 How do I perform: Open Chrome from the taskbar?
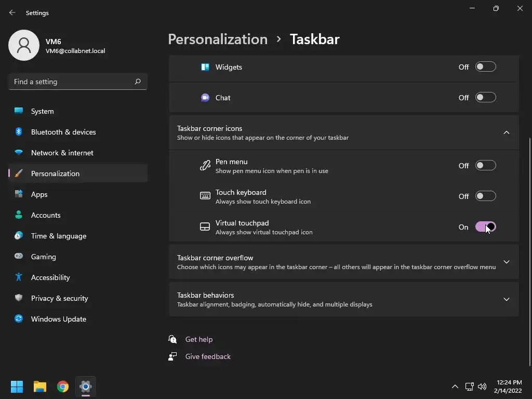click(x=63, y=387)
